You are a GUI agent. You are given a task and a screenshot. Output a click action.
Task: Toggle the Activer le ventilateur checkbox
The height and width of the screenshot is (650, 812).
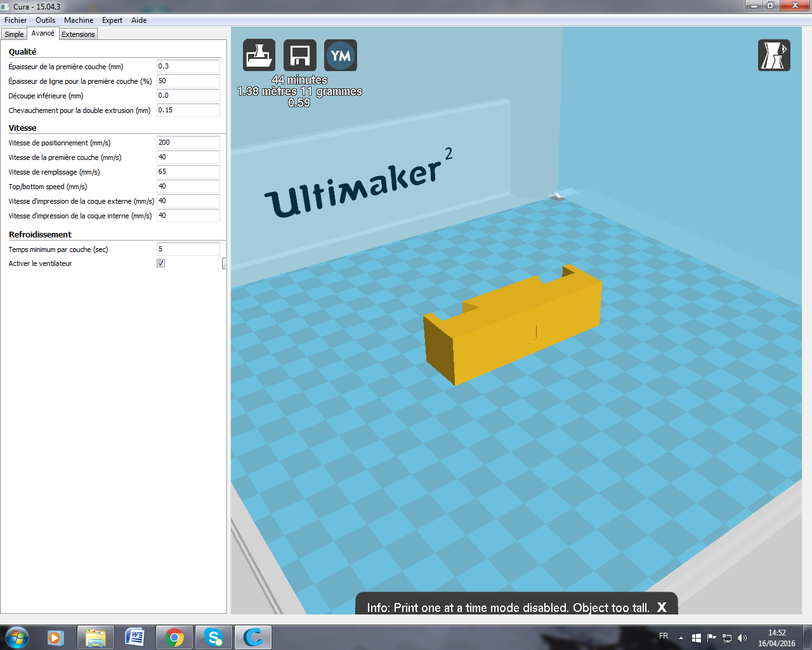click(x=161, y=263)
